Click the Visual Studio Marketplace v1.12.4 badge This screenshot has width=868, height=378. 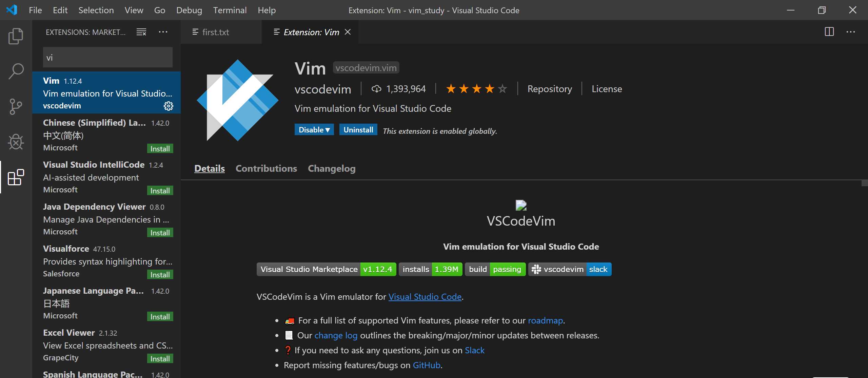(326, 269)
